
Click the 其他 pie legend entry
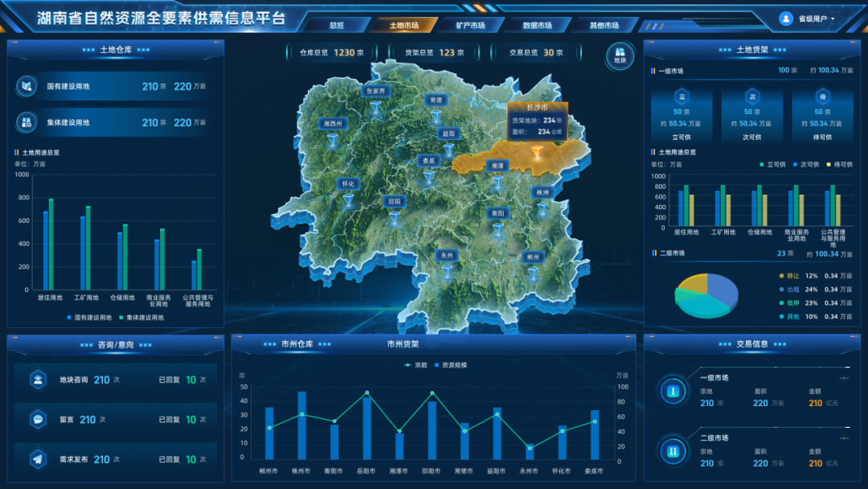coord(789,317)
